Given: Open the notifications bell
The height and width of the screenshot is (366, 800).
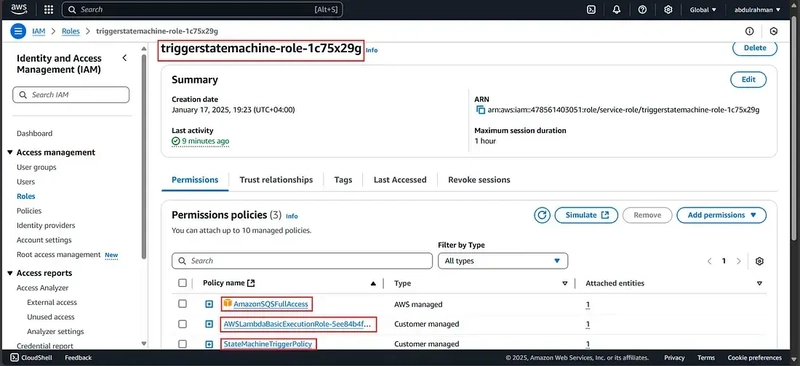Looking at the screenshot, I should pos(616,9).
